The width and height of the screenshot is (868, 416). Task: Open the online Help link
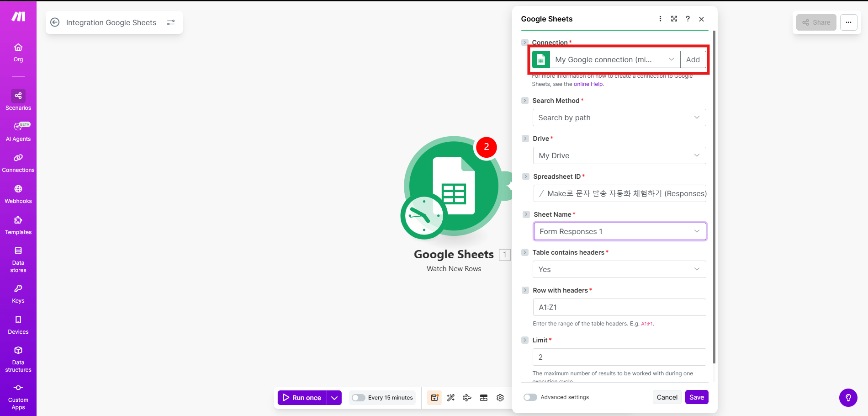click(x=588, y=84)
